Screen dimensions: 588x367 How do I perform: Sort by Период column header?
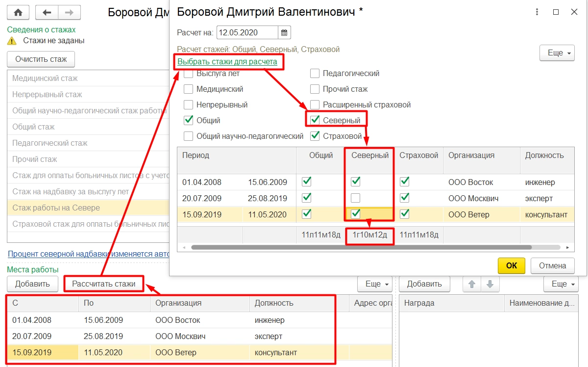coord(237,160)
